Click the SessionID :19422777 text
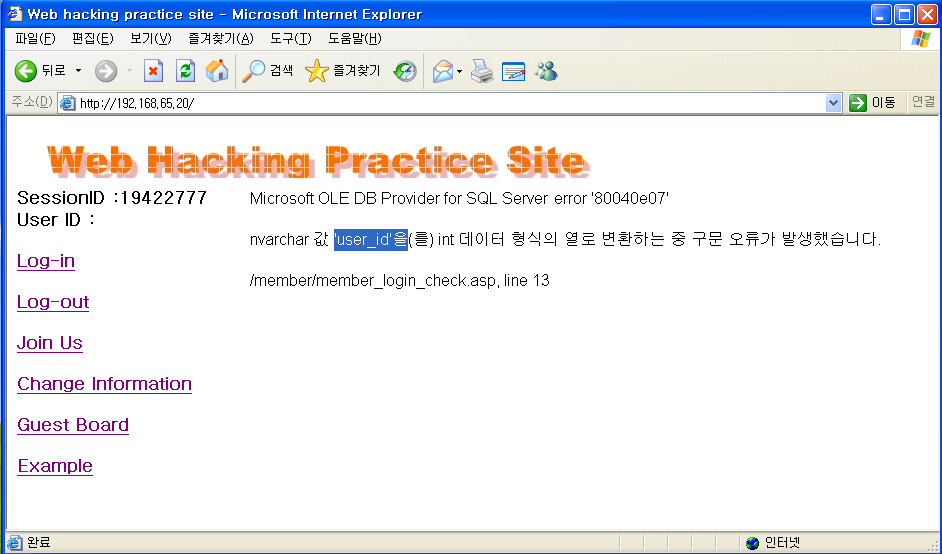The width and height of the screenshot is (942, 554). click(x=112, y=197)
